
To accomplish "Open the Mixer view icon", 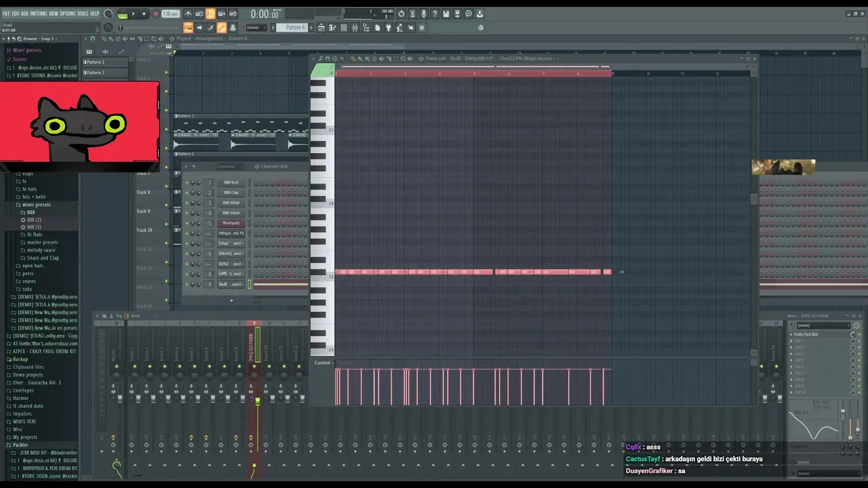I will pyautogui.click(x=355, y=27).
